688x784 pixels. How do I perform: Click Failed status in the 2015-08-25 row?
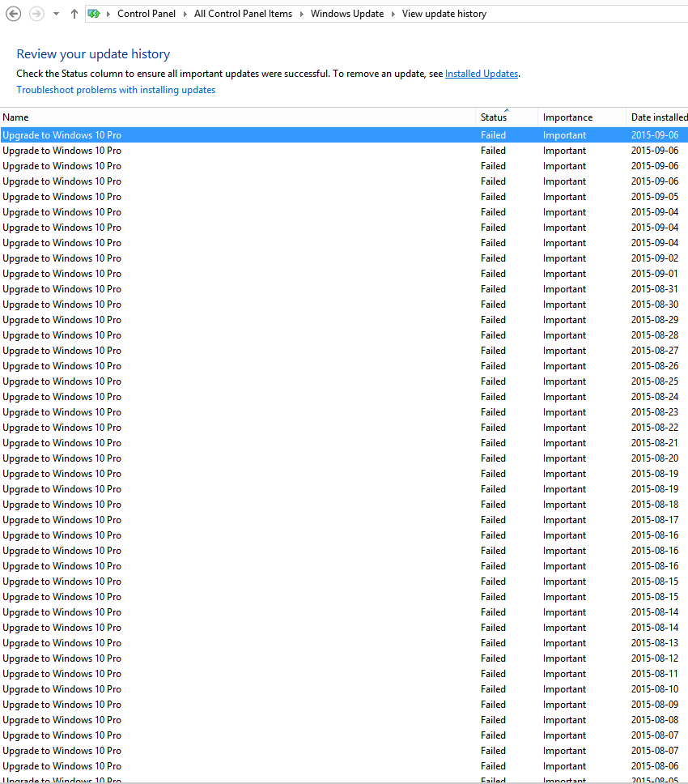[x=493, y=381]
